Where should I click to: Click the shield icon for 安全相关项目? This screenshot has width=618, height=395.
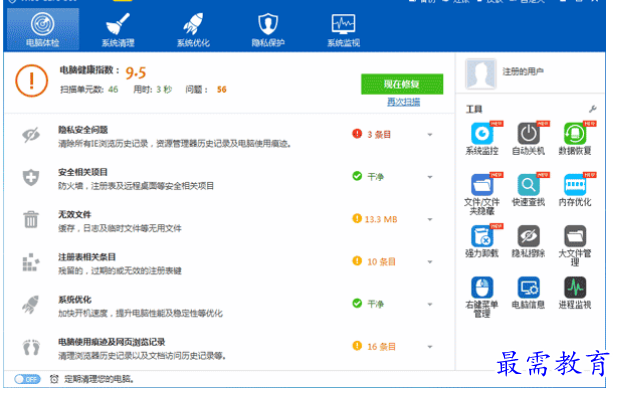click(31, 177)
